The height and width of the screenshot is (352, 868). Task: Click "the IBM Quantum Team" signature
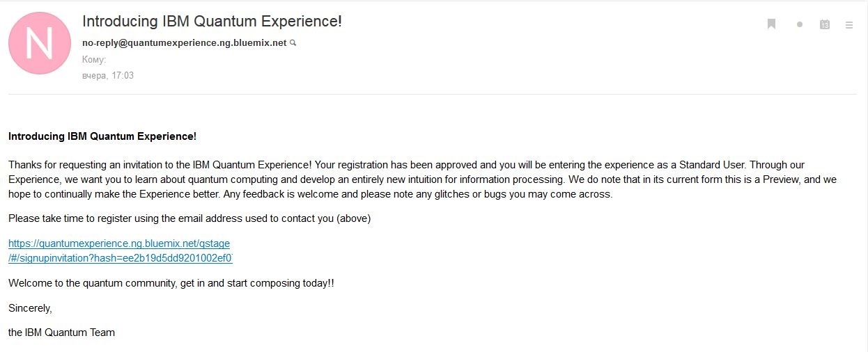[x=61, y=333]
